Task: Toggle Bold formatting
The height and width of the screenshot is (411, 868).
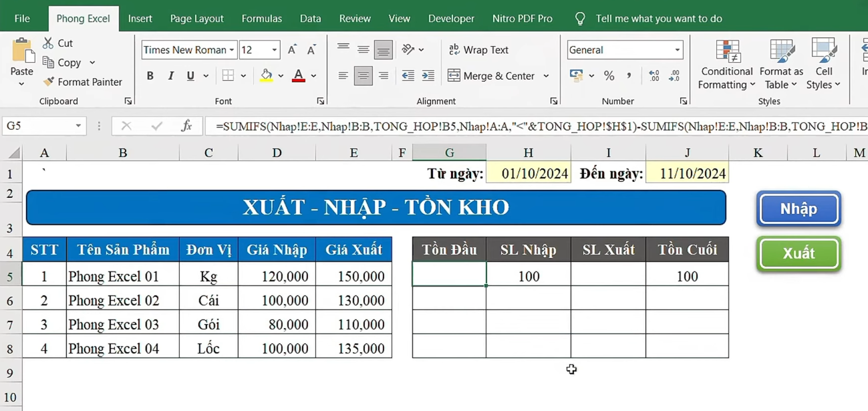Action: click(x=150, y=76)
